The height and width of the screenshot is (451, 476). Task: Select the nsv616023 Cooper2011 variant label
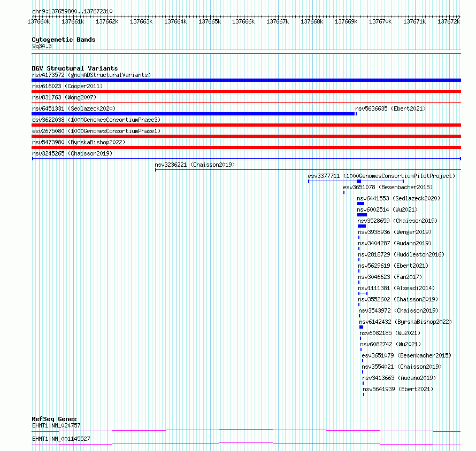click(x=67, y=86)
